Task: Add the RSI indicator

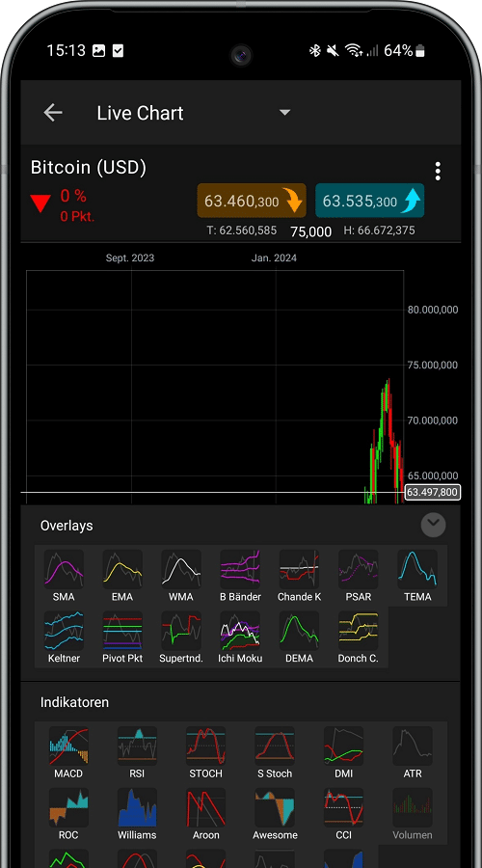Action: click(x=137, y=752)
